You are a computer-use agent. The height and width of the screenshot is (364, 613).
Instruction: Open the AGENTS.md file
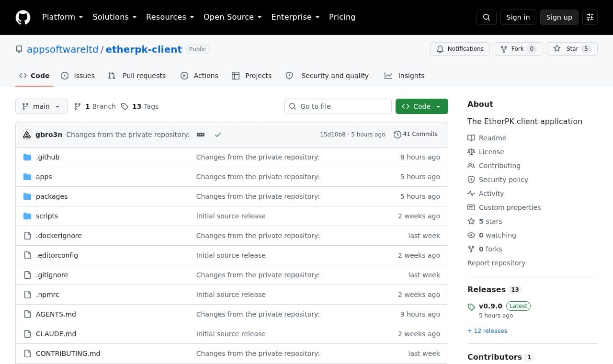56,314
